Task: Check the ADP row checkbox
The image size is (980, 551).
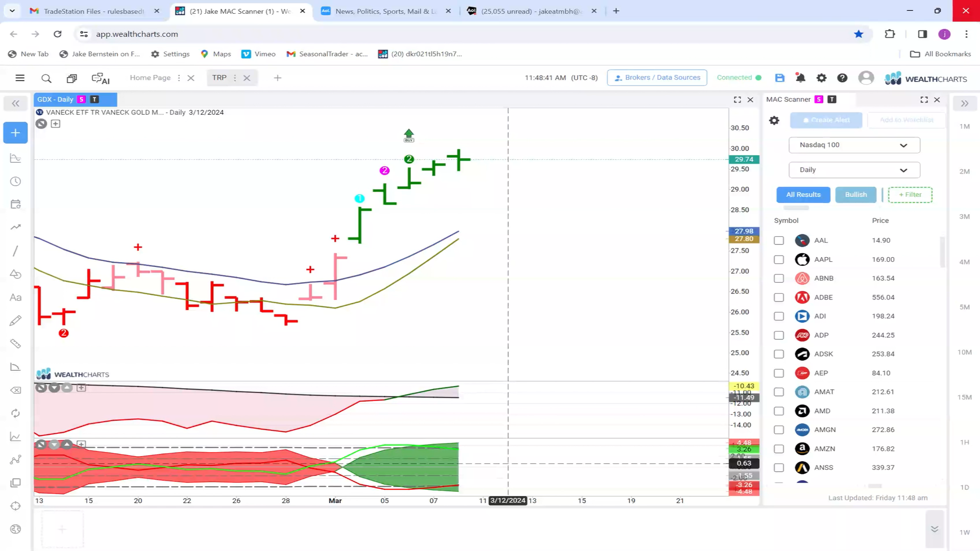Action: (778, 335)
